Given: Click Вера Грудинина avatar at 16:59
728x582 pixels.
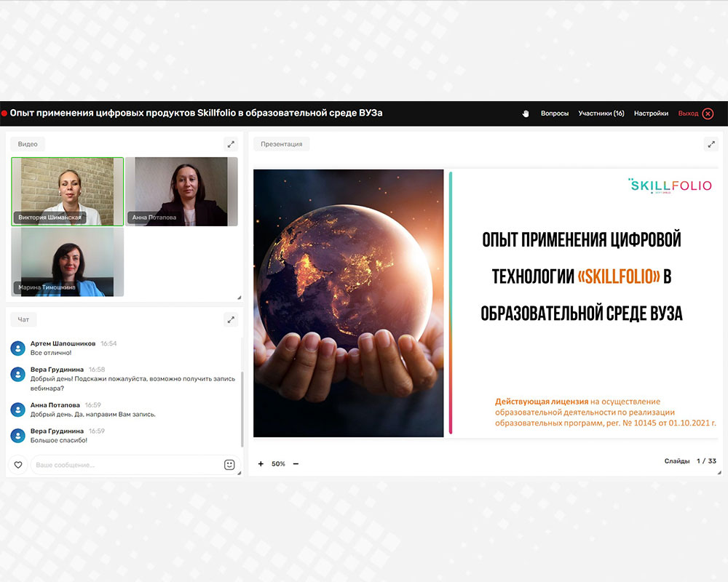Looking at the screenshot, I should pos(17,436).
